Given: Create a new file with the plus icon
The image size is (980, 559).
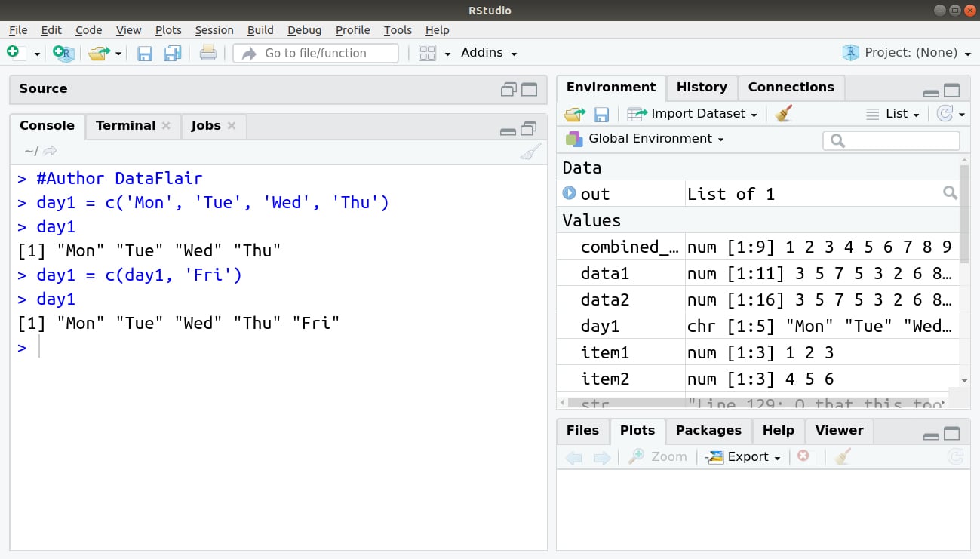Looking at the screenshot, I should tap(13, 52).
